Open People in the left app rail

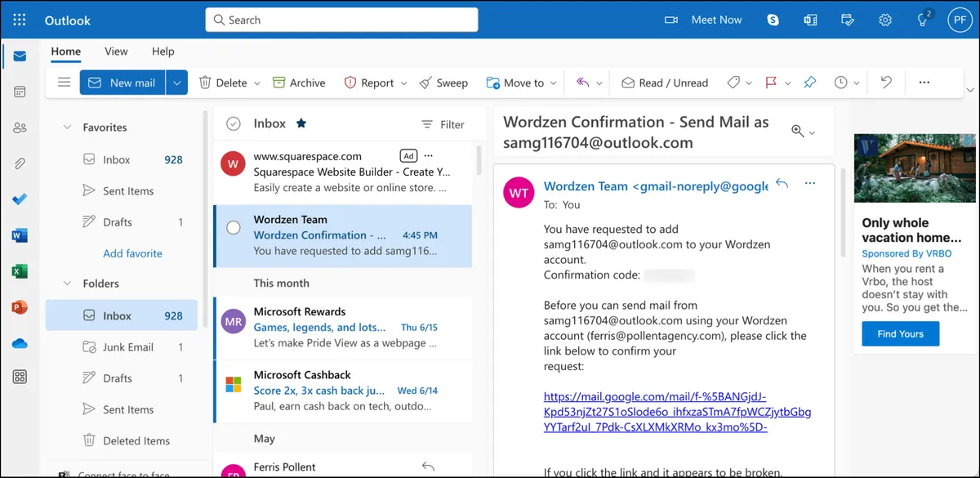(x=20, y=127)
